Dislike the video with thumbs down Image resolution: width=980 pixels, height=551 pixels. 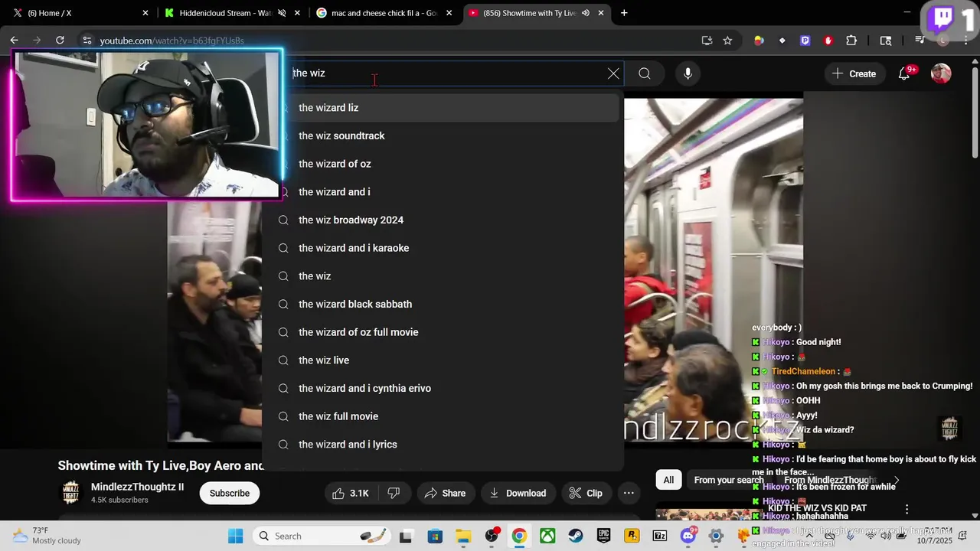[x=394, y=493]
